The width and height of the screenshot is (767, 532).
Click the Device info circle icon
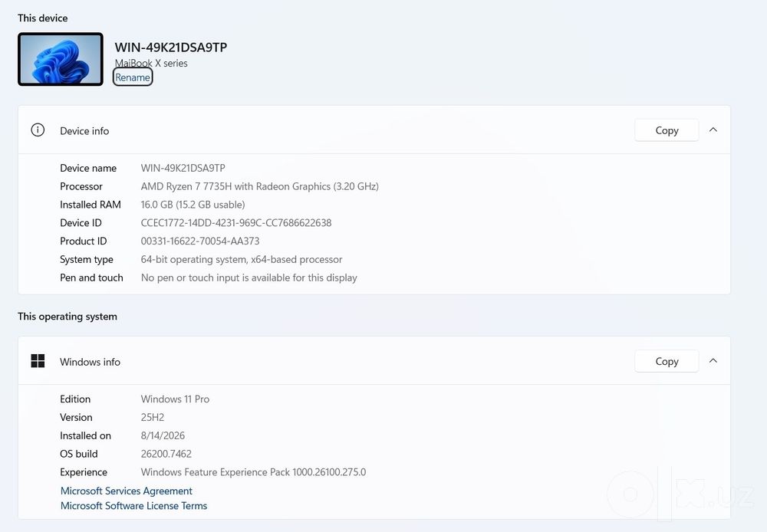click(38, 130)
